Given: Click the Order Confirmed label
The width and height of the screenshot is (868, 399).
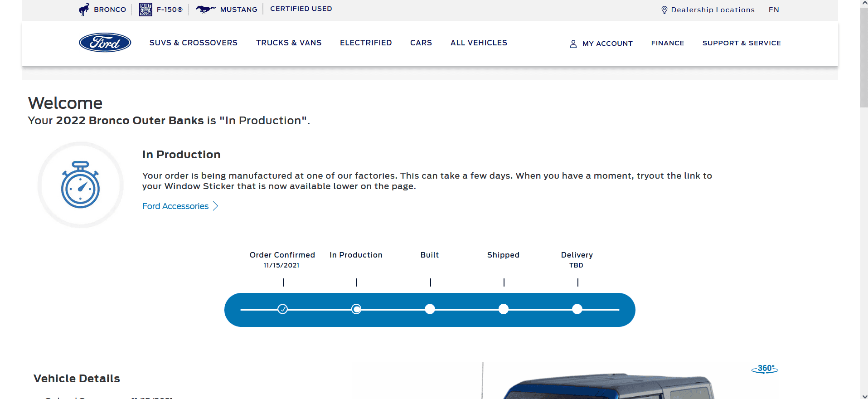Looking at the screenshot, I should tap(282, 255).
